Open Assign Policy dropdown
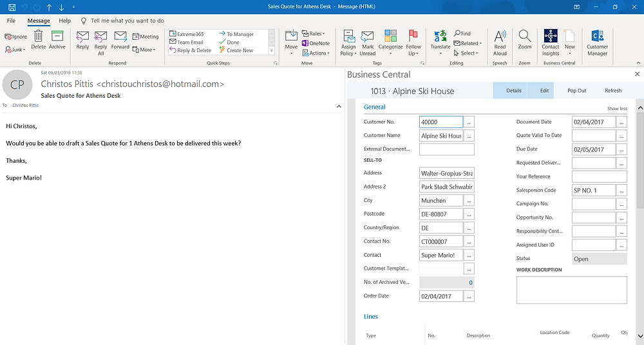 pyautogui.click(x=348, y=43)
